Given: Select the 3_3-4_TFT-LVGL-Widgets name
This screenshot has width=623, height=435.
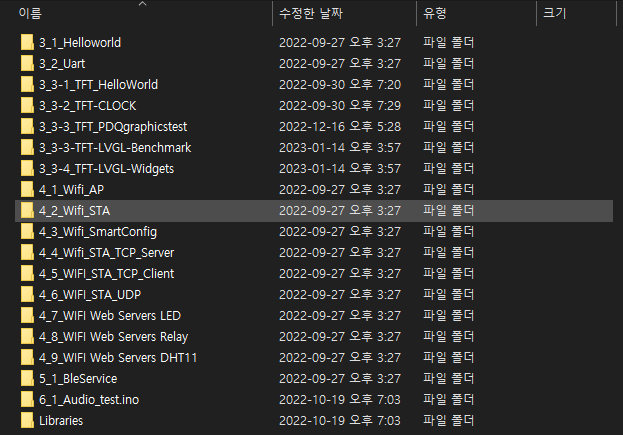Looking at the screenshot, I should pos(106,169).
